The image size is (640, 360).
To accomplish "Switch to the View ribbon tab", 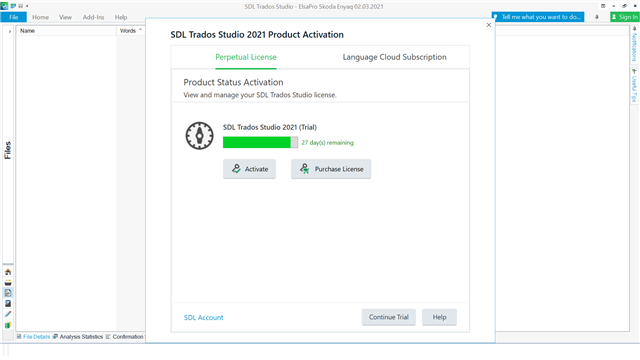I will (65, 17).
